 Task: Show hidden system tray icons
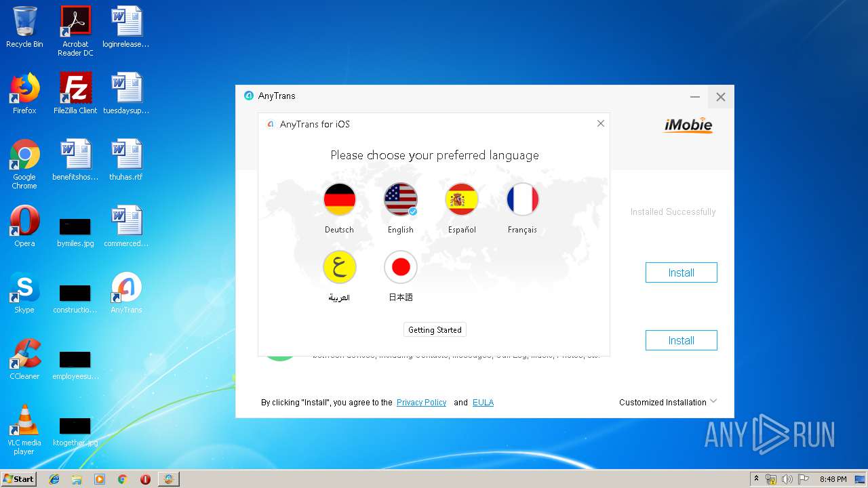(x=757, y=479)
